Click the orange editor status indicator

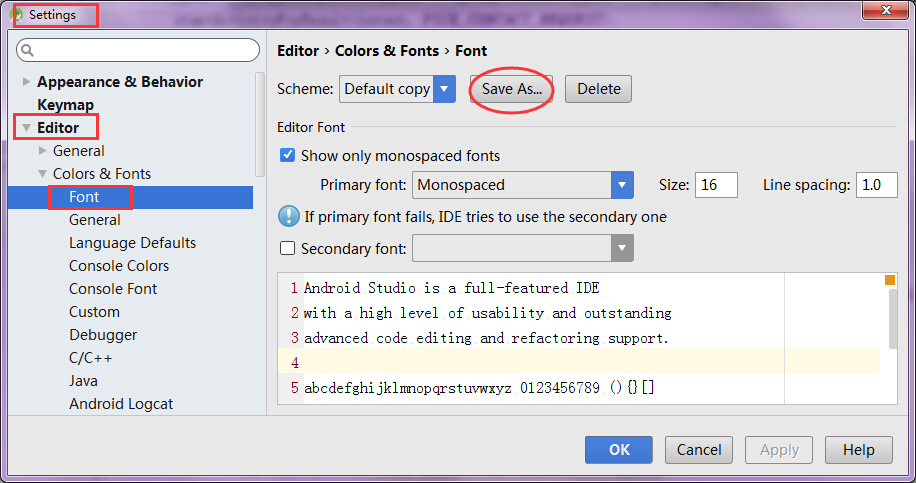coord(890,280)
